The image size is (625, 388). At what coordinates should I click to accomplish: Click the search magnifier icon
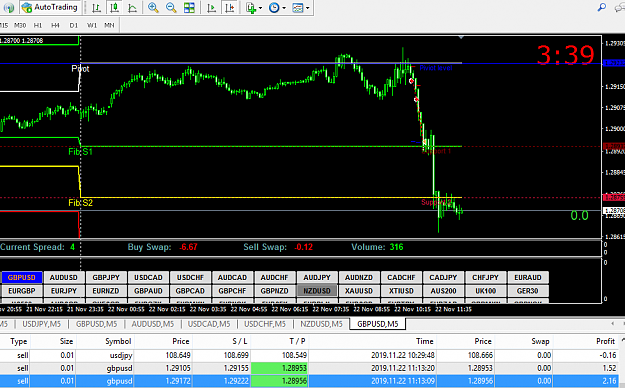(601, 7)
